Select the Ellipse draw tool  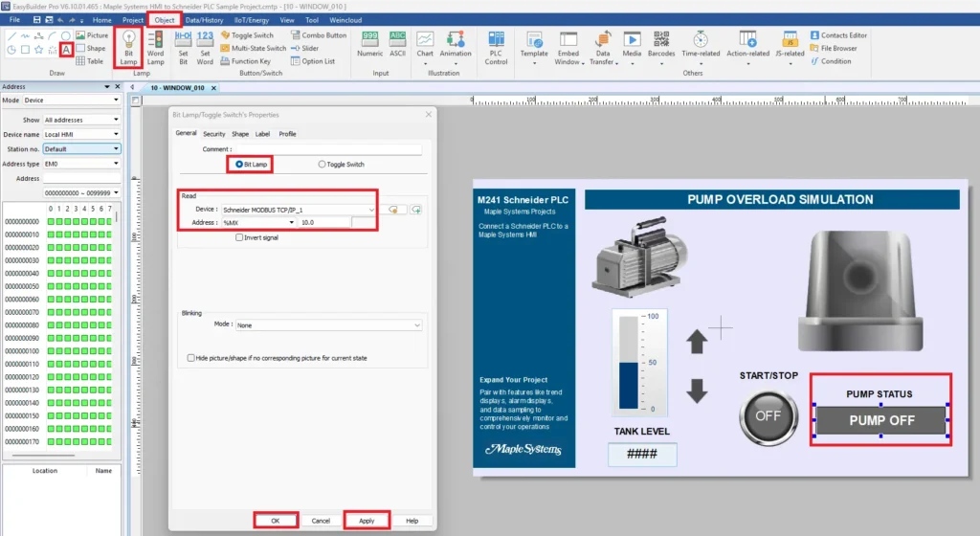pos(66,36)
